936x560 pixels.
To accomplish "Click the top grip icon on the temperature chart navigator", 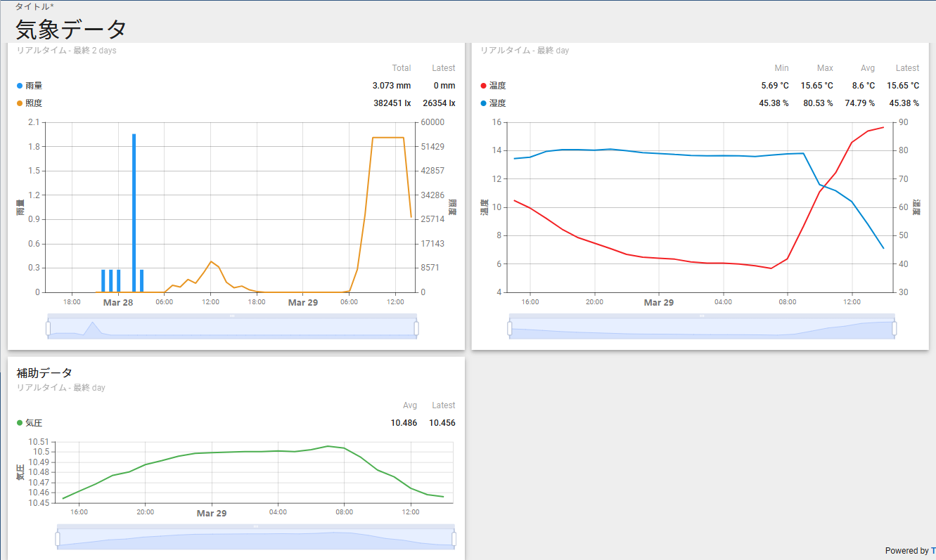I will [x=702, y=316].
